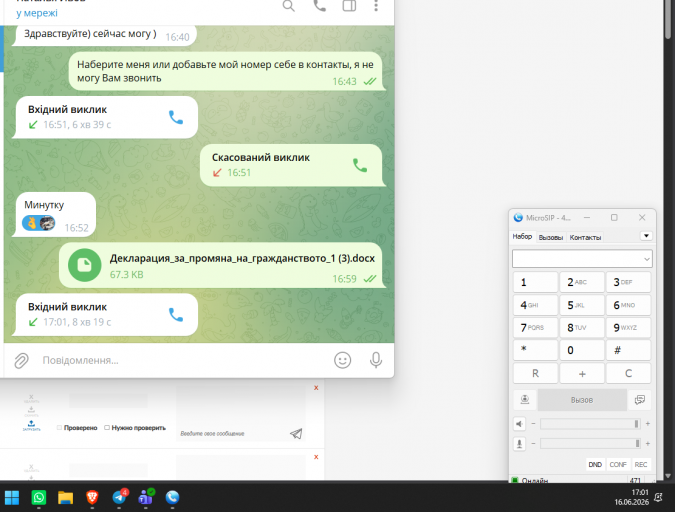Image resolution: width=675 pixels, height=512 pixels.
Task: Click the + key on the MicroSIP keypad
Action: pos(582,373)
